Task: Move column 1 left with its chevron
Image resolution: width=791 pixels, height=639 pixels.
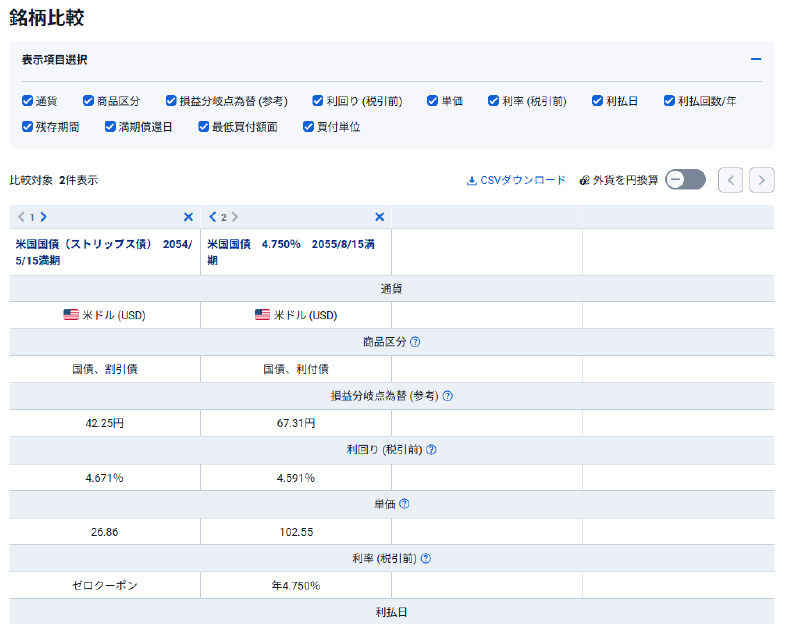Action: coord(21,217)
